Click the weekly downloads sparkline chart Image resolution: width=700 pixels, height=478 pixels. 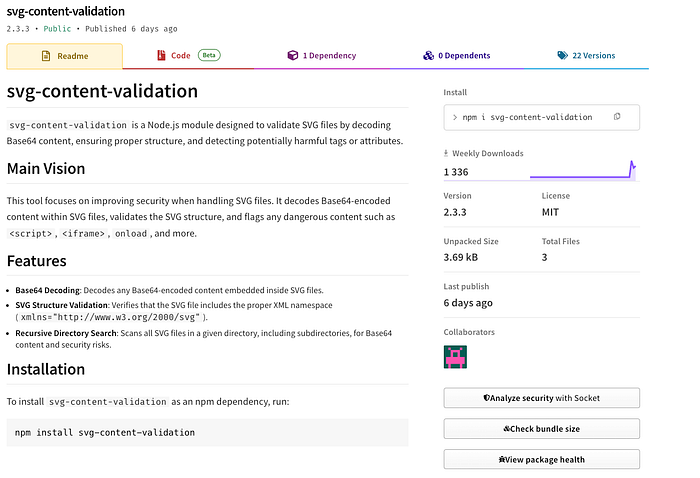click(x=583, y=170)
